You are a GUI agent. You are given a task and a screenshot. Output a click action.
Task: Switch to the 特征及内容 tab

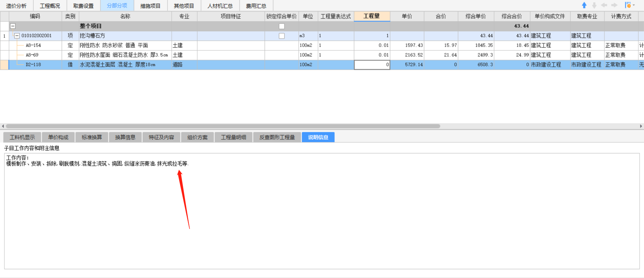pyautogui.click(x=161, y=137)
